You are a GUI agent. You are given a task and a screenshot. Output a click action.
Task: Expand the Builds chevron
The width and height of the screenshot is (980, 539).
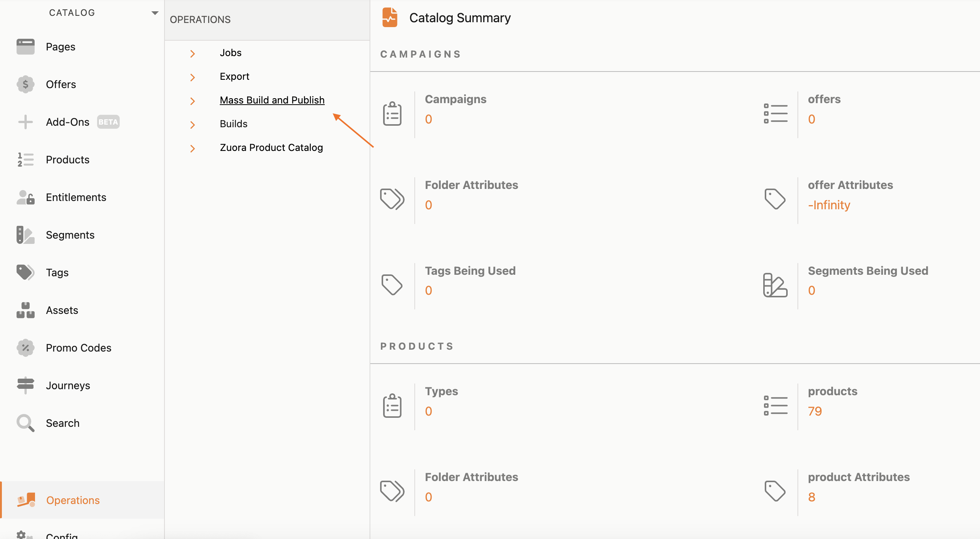[x=193, y=125]
